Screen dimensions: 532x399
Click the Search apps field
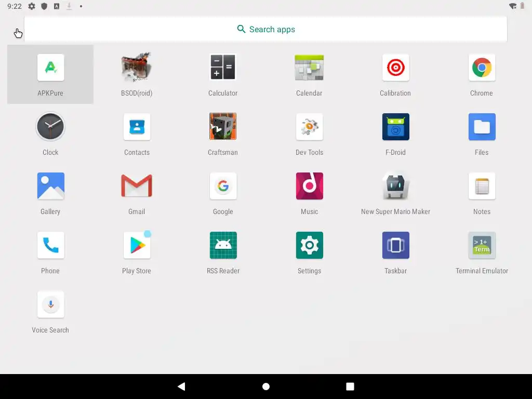pyautogui.click(x=265, y=29)
